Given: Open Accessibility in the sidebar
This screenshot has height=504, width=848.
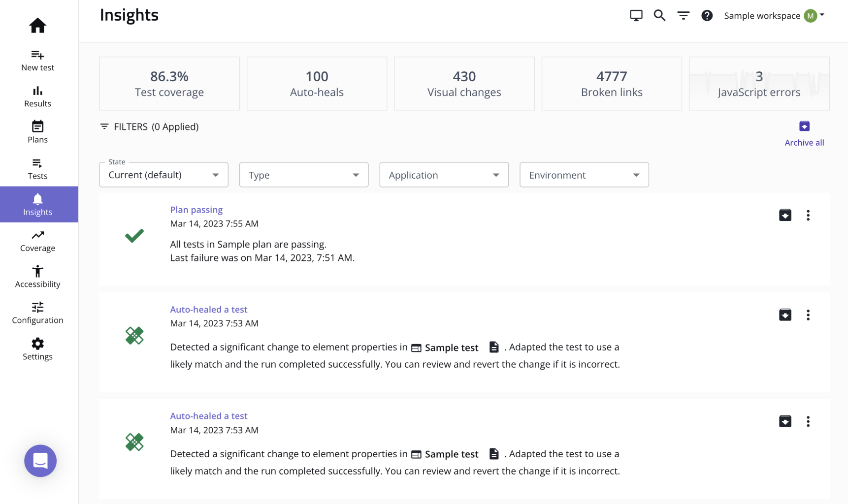Looking at the screenshot, I should [x=37, y=277].
